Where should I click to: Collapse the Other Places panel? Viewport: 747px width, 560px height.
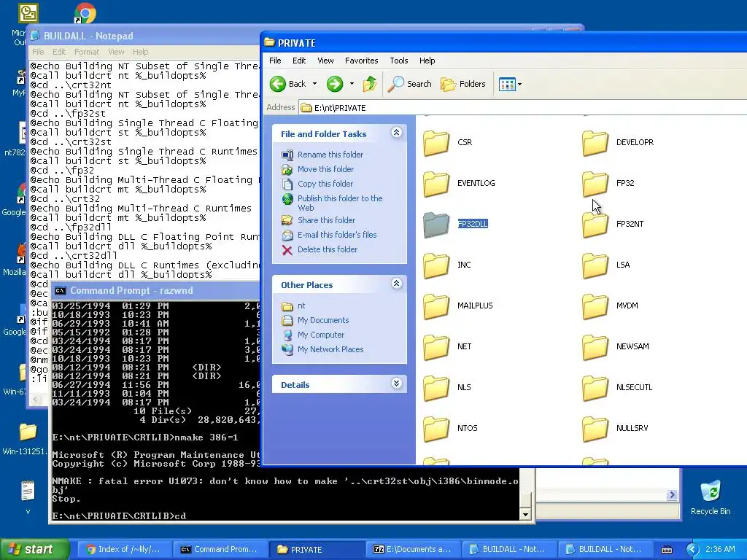[396, 284]
